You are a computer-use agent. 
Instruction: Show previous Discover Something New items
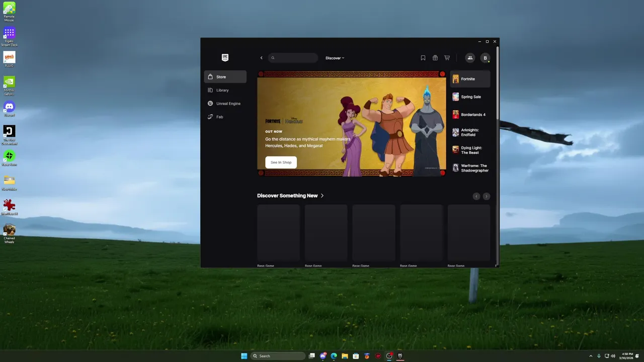coord(476,196)
